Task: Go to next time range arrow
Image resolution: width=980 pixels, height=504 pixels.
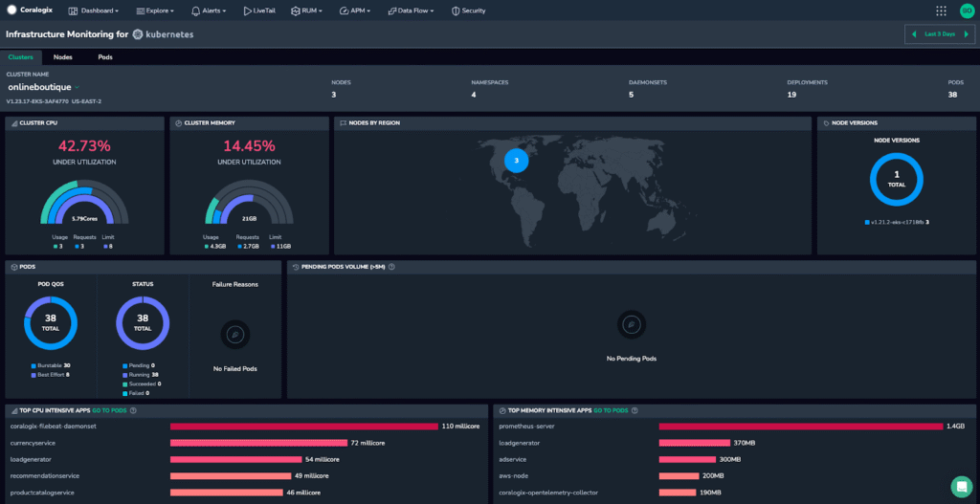Action: [967, 33]
